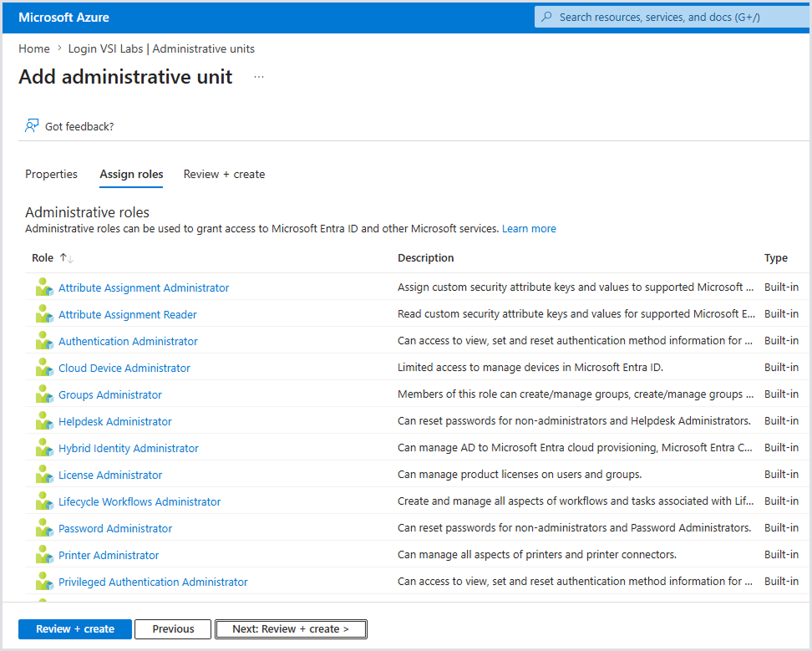Click Helpdesk Administrator description text
This screenshot has height=651, width=812.
[x=574, y=421]
